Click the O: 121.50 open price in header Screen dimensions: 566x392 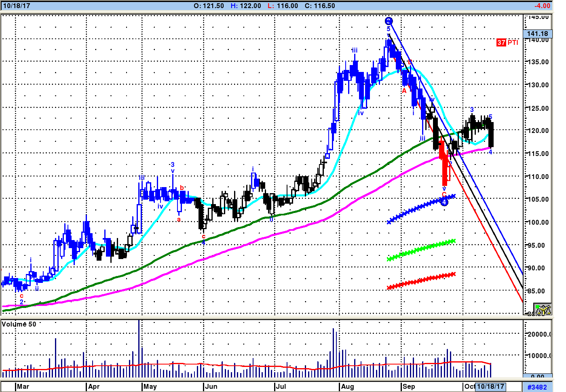pyautogui.click(x=209, y=6)
